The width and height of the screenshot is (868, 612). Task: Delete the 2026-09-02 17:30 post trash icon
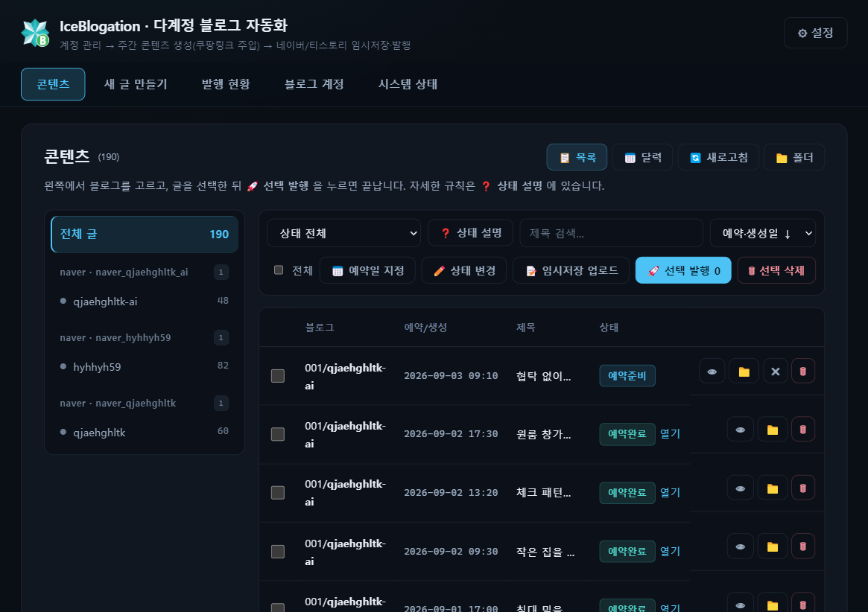click(x=802, y=430)
